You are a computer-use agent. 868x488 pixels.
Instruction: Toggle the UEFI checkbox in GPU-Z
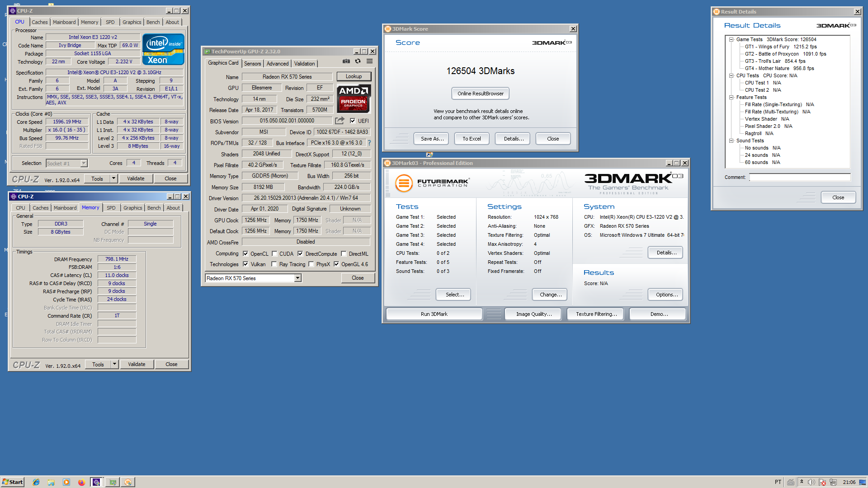(x=353, y=121)
